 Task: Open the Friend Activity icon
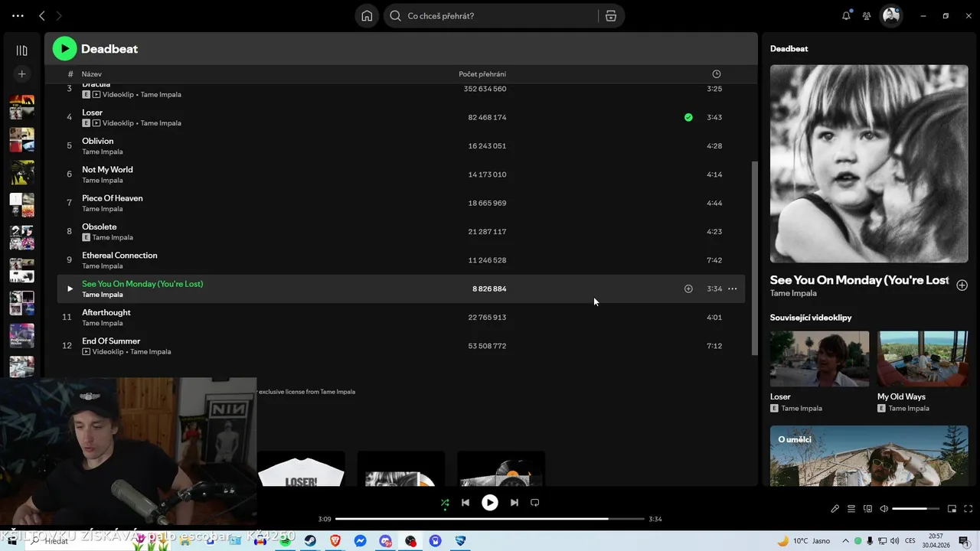click(x=867, y=15)
